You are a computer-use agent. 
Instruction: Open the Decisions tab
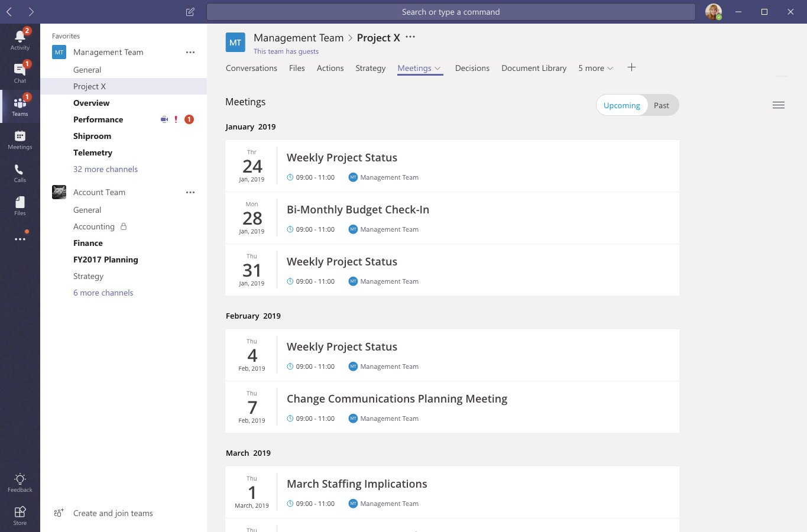[472, 68]
